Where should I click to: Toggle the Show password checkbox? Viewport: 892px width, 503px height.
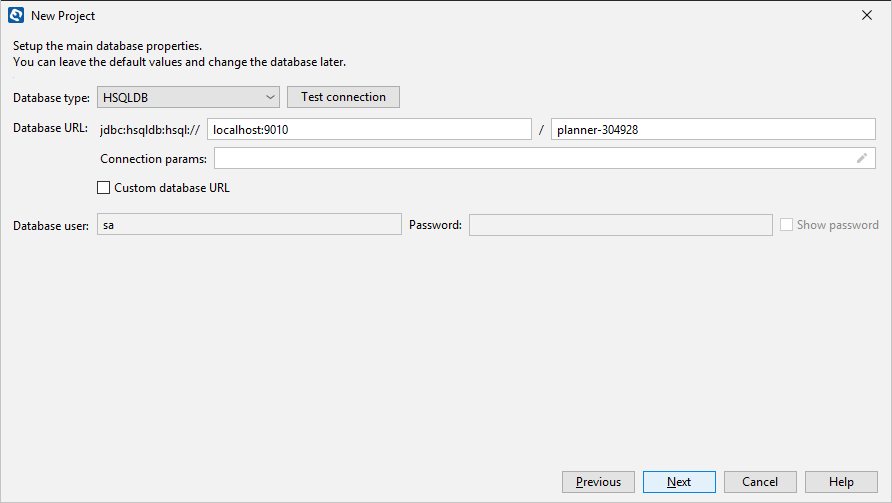coord(786,225)
